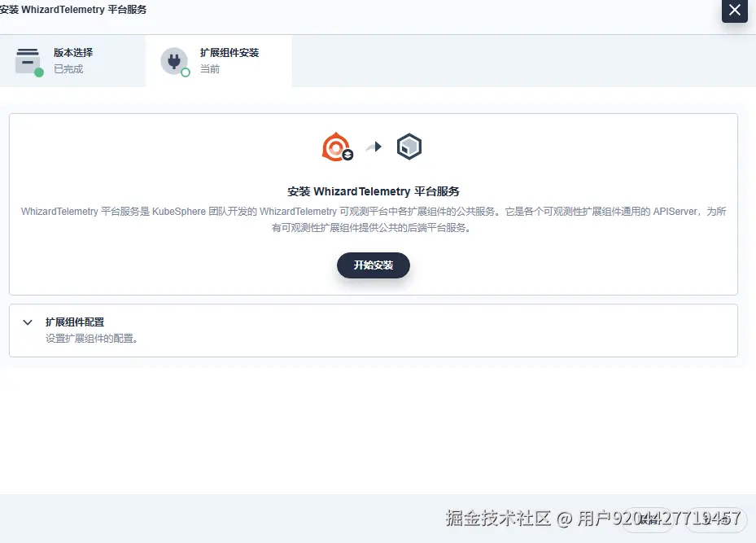Open the 版本选择 step tab

click(72, 61)
